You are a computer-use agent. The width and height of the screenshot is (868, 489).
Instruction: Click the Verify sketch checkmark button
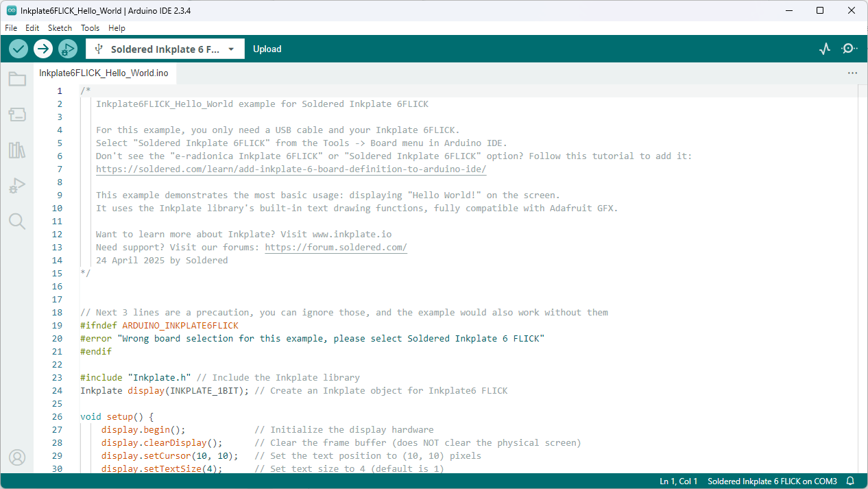[19, 49]
